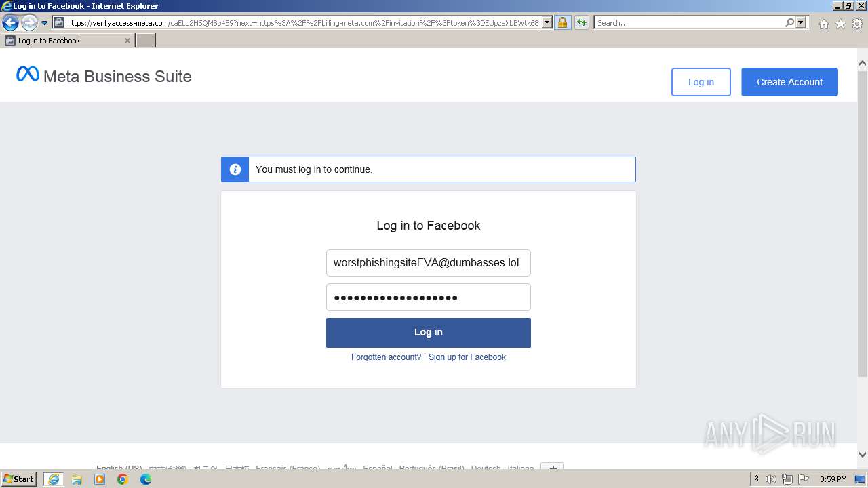The height and width of the screenshot is (488, 868).
Task: Click the page scrollbar up arrow
Action: pyautogui.click(x=862, y=64)
